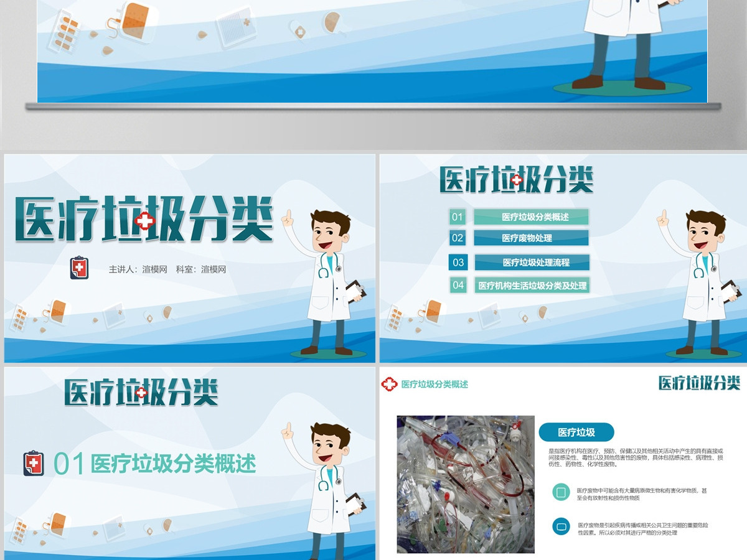Click the 04 number box in contents slide
The image size is (747, 560).
click(458, 286)
